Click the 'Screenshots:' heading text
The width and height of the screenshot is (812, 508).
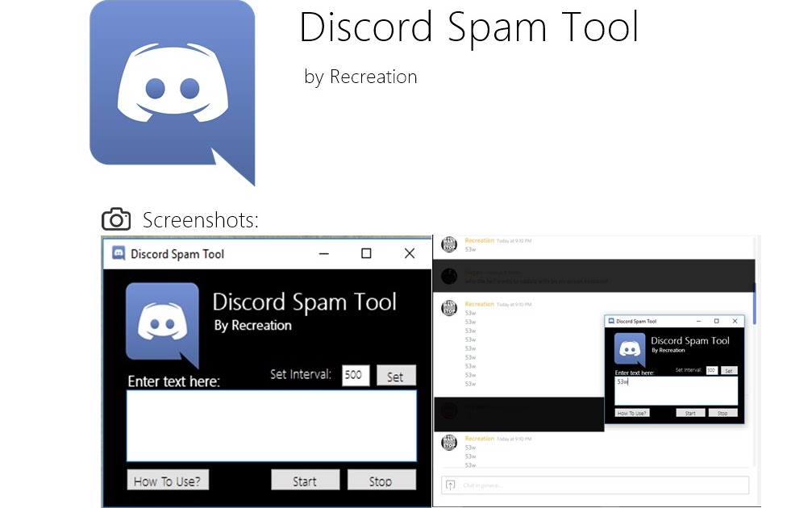tap(201, 220)
